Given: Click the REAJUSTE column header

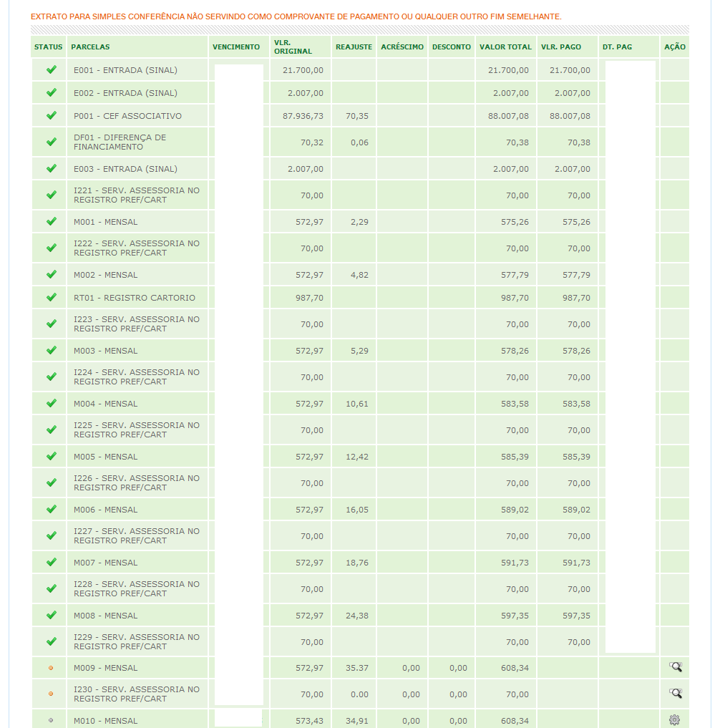Looking at the screenshot, I should [x=354, y=47].
